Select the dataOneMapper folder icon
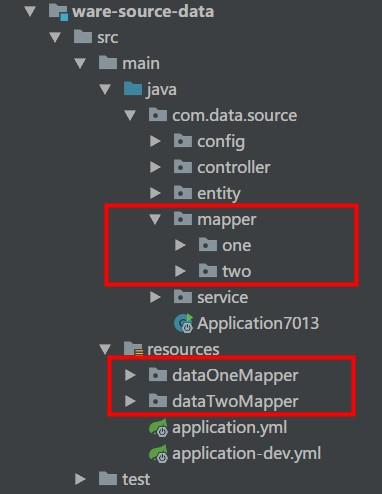 [x=158, y=375]
